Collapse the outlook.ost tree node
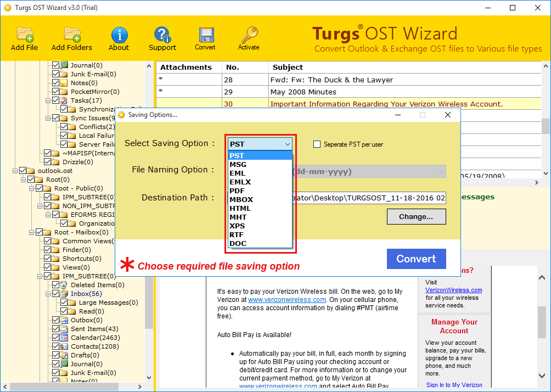The width and height of the screenshot is (551, 392). pyautogui.click(x=16, y=170)
